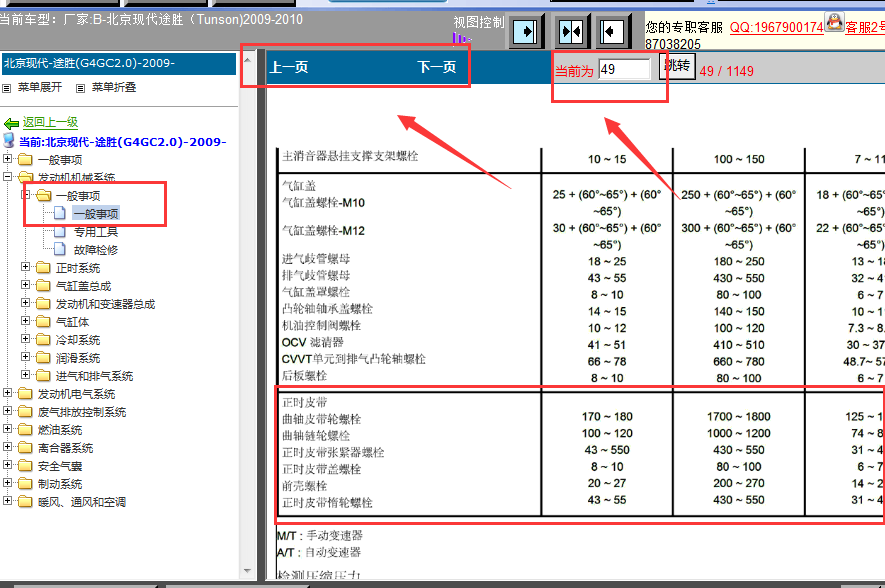Click the green back arrow icon

point(11,123)
